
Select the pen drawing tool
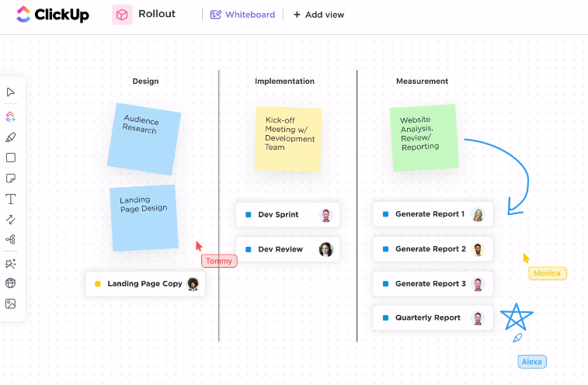(11, 137)
